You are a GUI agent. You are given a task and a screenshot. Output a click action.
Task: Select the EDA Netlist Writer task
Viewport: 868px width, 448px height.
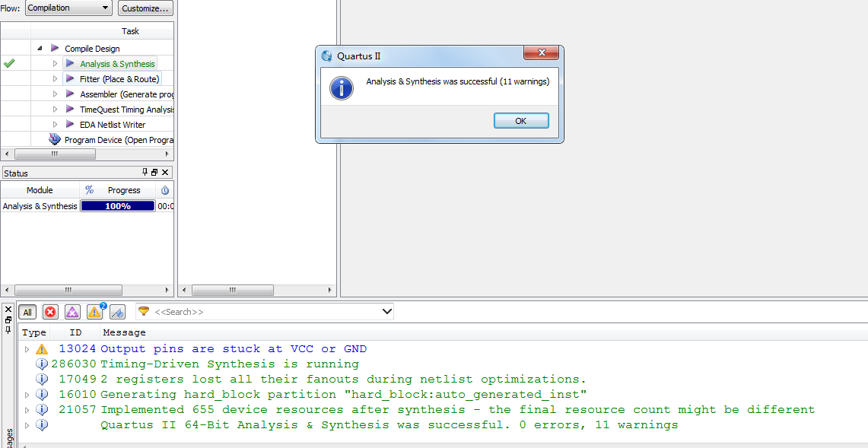[113, 125]
